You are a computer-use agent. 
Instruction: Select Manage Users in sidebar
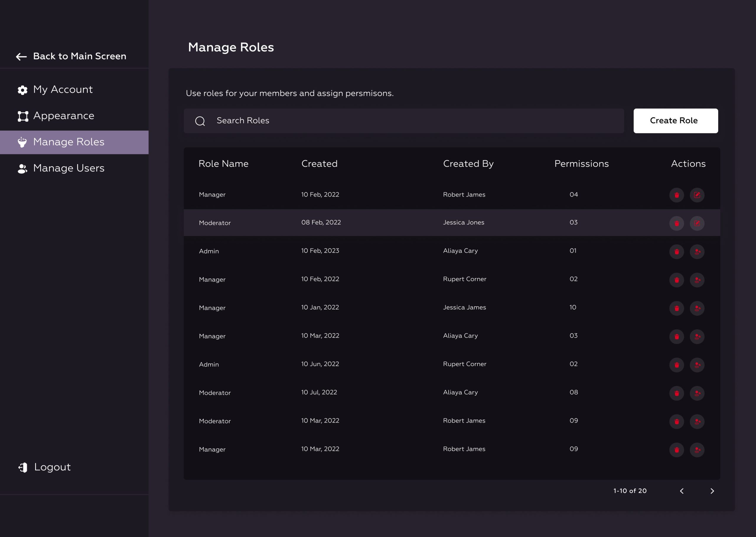pos(69,168)
